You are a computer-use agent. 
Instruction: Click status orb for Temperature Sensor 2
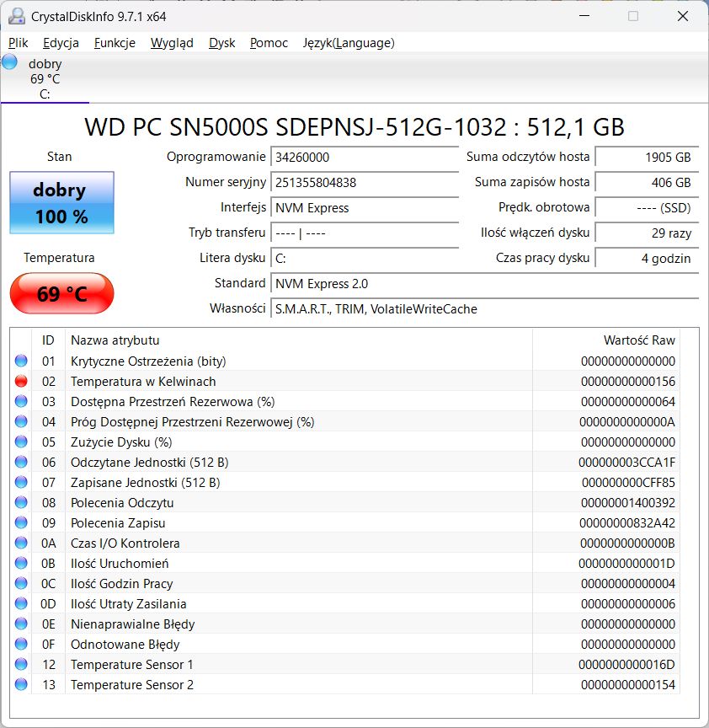(x=21, y=684)
